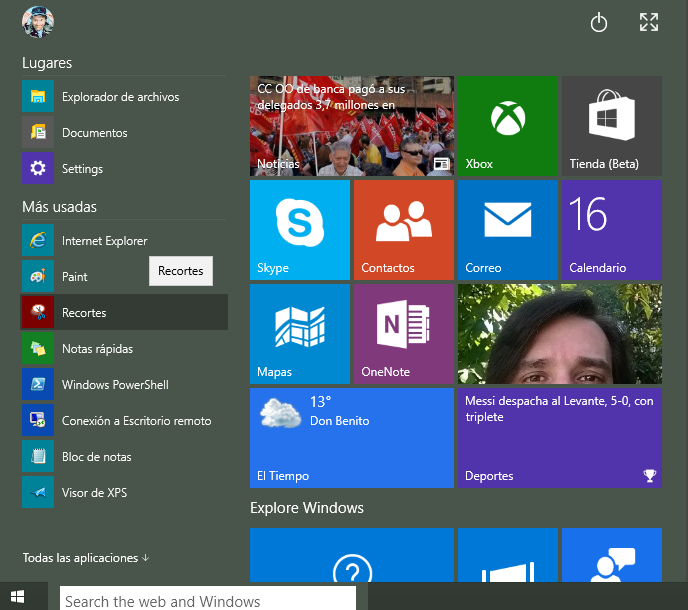The width and height of the screenshot is (688, 610).
Task: Open the Contactos people tile
Action: click(x=404, y=230)
